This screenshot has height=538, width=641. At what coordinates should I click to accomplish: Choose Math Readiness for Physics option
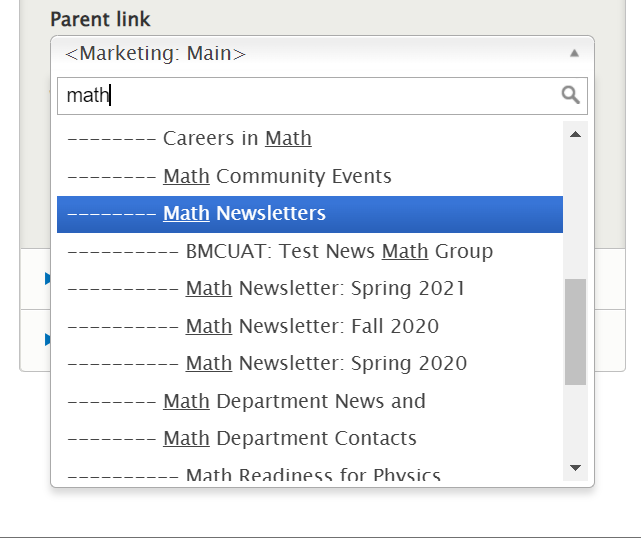(313, 475)
